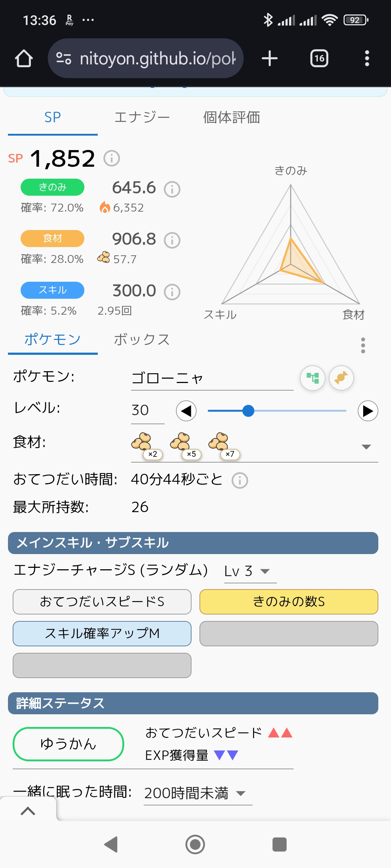Click the level slider handle
This screenshot has width=391, height=868.
(248, 411)
